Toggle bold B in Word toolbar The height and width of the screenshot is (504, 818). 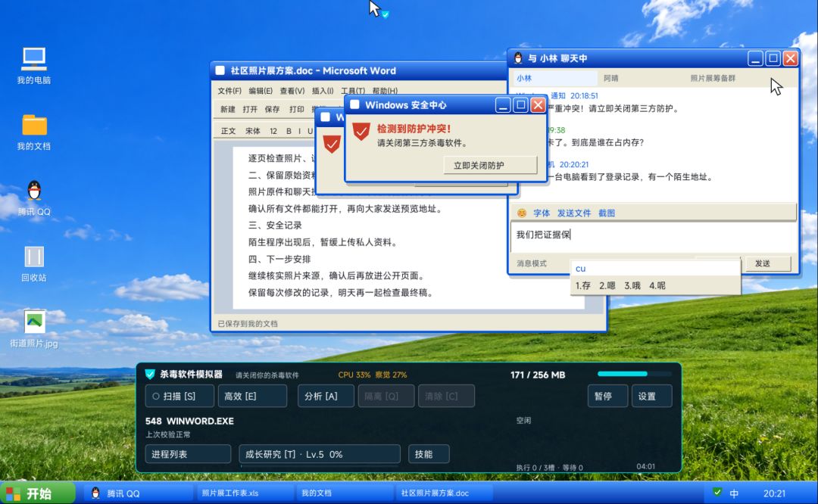click(x=289, y=131)
